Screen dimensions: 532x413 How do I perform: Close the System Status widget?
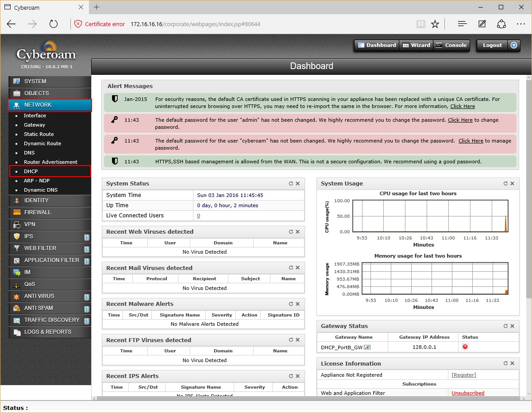[298, 184]
